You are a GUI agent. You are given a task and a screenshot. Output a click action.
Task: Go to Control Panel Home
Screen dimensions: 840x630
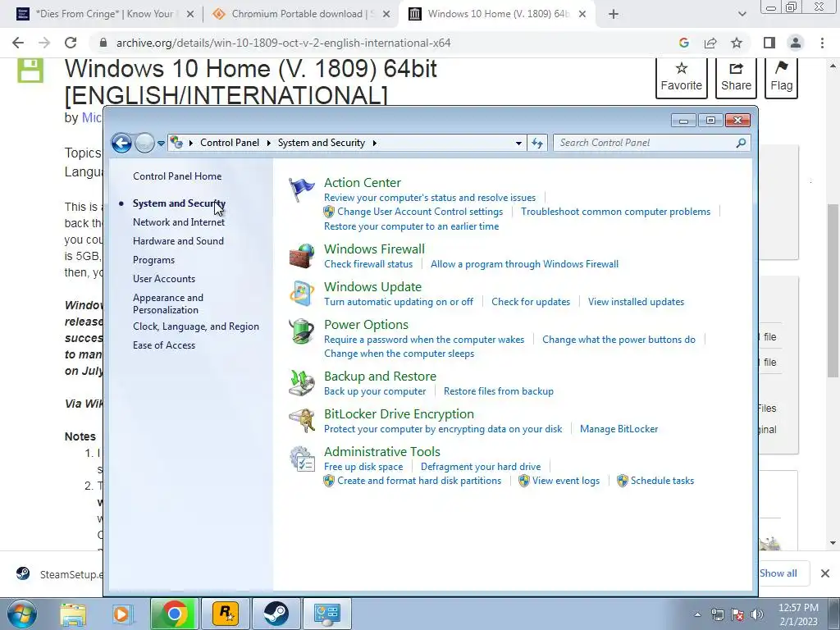[x=177, y=176]
